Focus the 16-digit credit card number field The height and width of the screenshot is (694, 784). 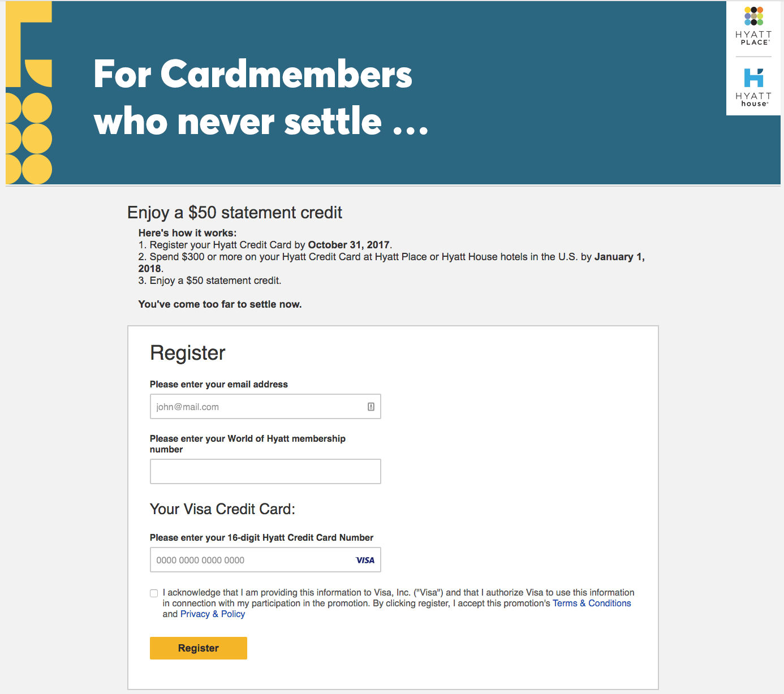265,560
